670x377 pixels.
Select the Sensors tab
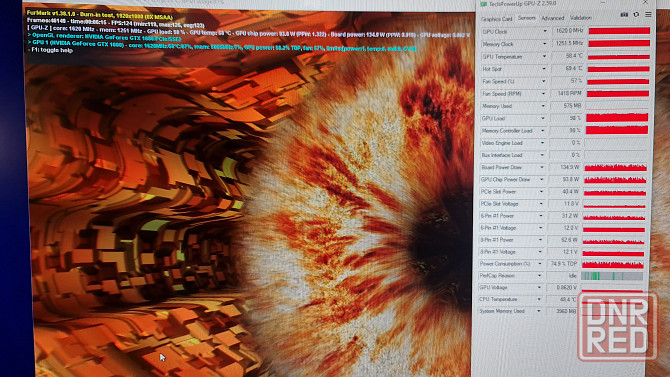526,18
